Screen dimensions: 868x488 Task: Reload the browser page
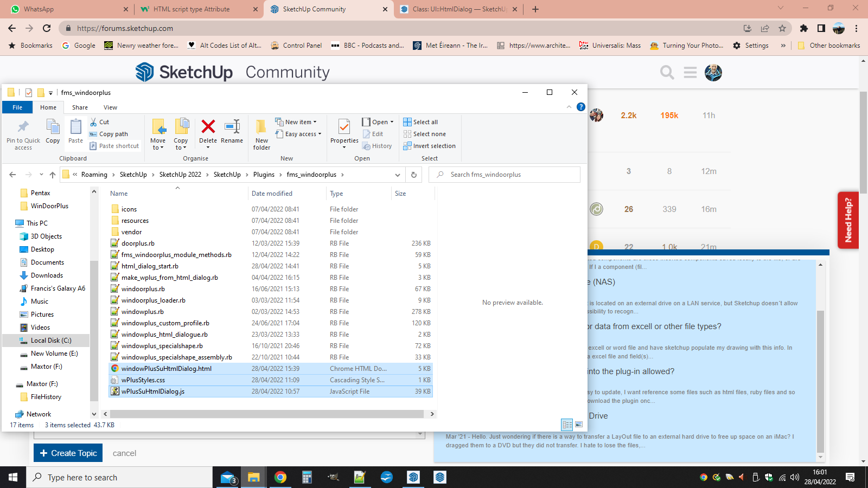tap(47, 28)
